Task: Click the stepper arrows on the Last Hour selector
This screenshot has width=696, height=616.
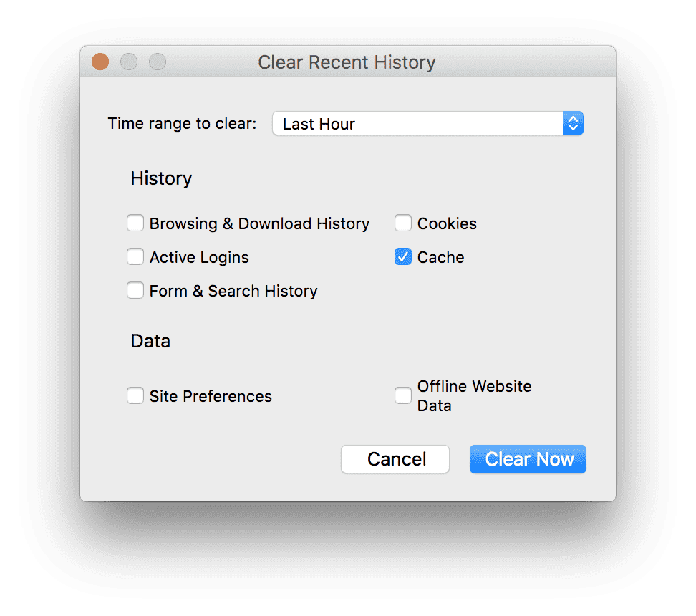Action: 573,123
